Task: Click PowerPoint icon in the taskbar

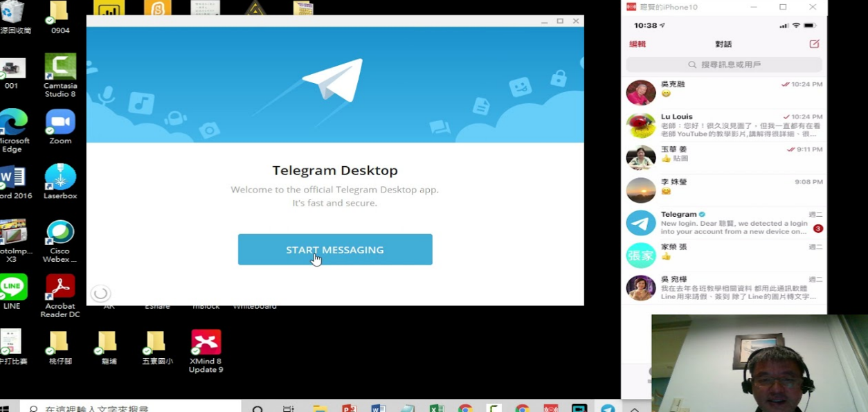Action: coord(349,408)
